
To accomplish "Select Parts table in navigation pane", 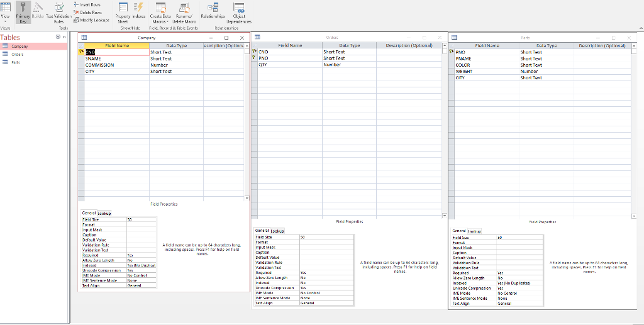I will coord(17,62).
